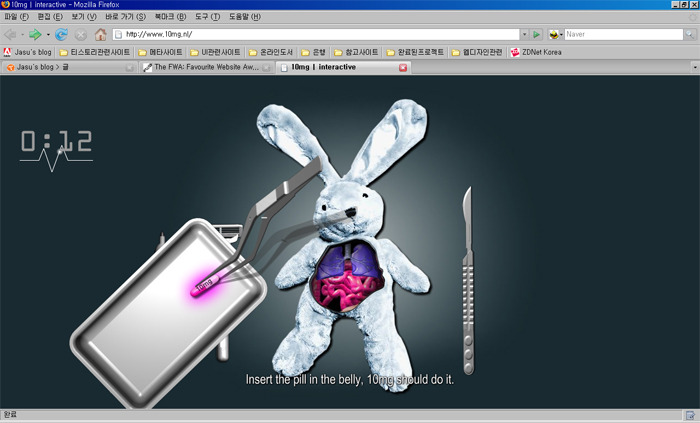Open the Jasu's blog bookmark
700x423 pixels.
28,52
